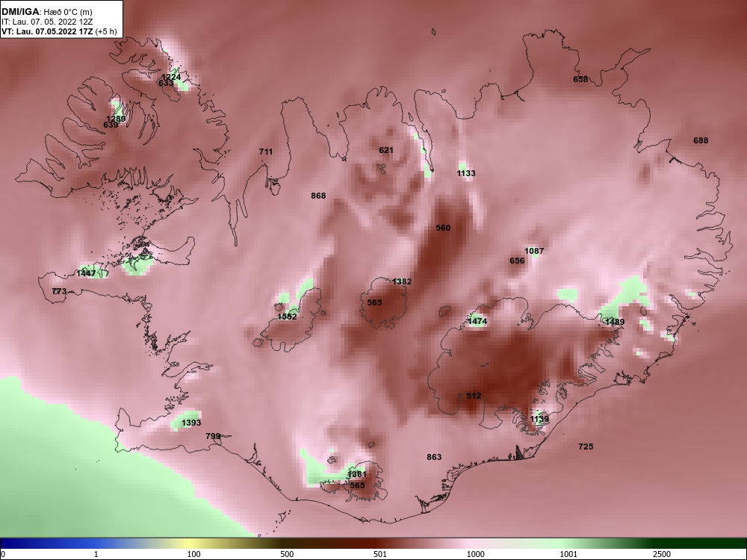747x560 pixels.
Task: Click the 1087 value label
Action: (x=534, y=251)
